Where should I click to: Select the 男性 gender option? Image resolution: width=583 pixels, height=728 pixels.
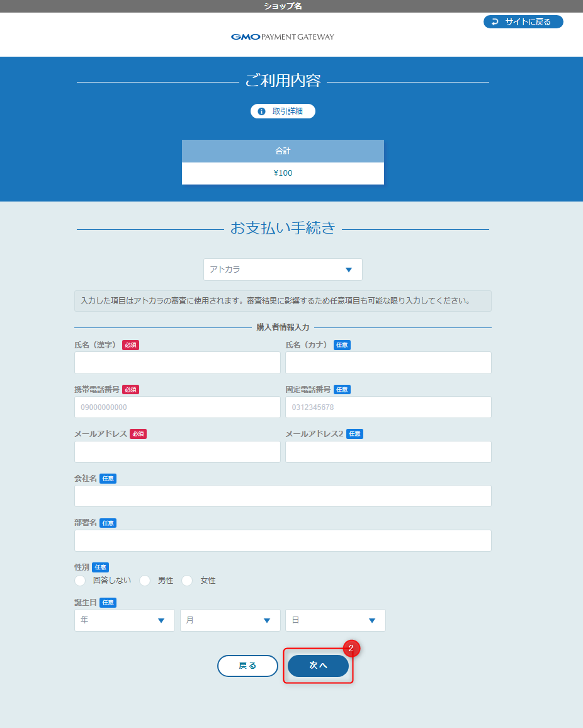(145, 580)
